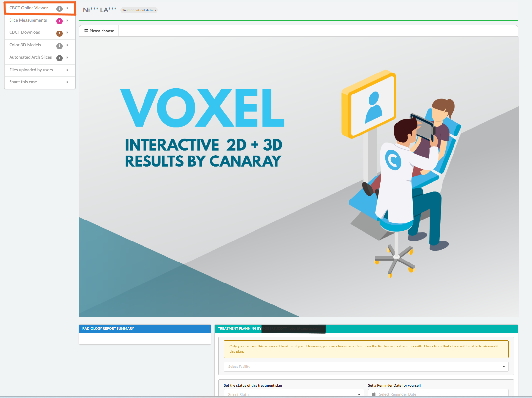Screen dimensions: 532x398
Task: Select the Color 3D Models menu item
Action: tap(25, 45)
